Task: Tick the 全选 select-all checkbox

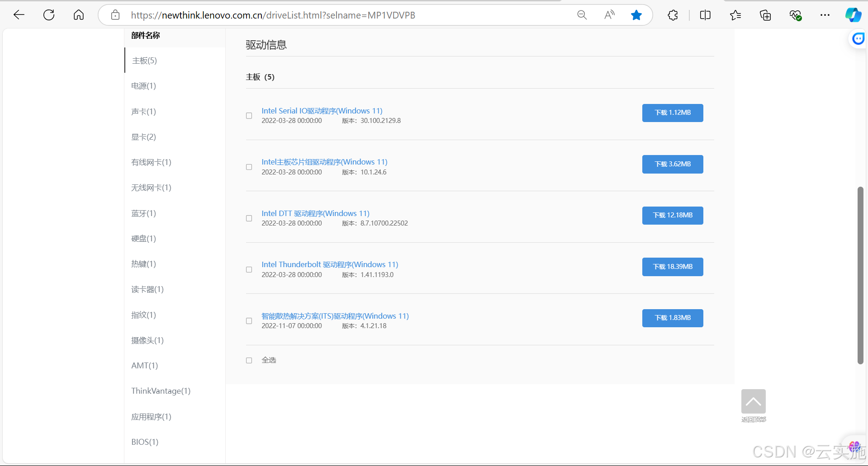Action: point(249,361)
